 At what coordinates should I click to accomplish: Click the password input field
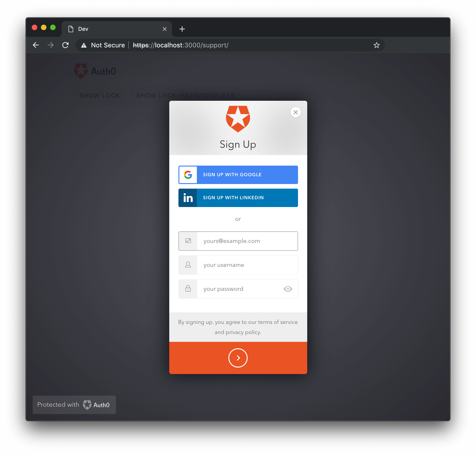pos(238,289)
